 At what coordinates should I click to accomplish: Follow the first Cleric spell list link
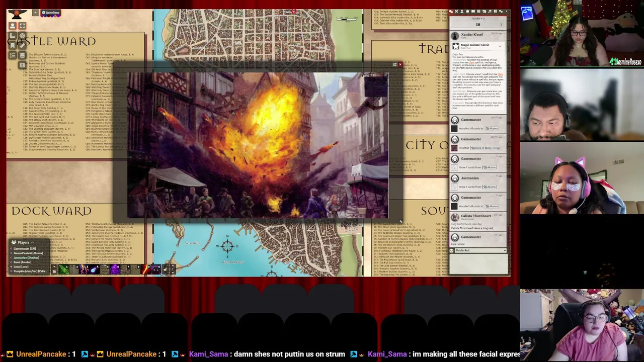point(472,63)
